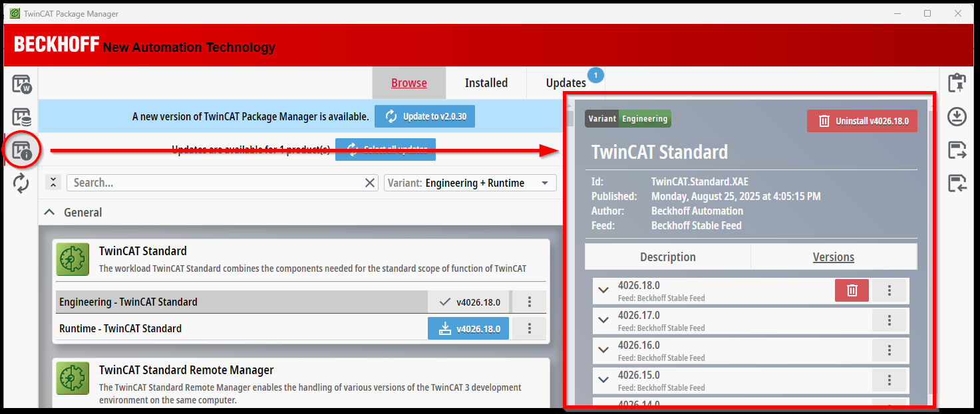Click into the package Search field

[216, 183]
